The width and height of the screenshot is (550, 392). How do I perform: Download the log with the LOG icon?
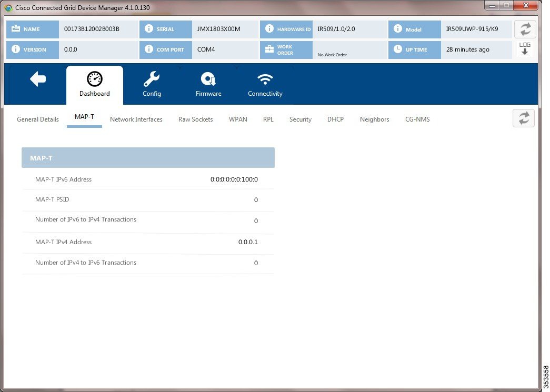pos(525,49)
